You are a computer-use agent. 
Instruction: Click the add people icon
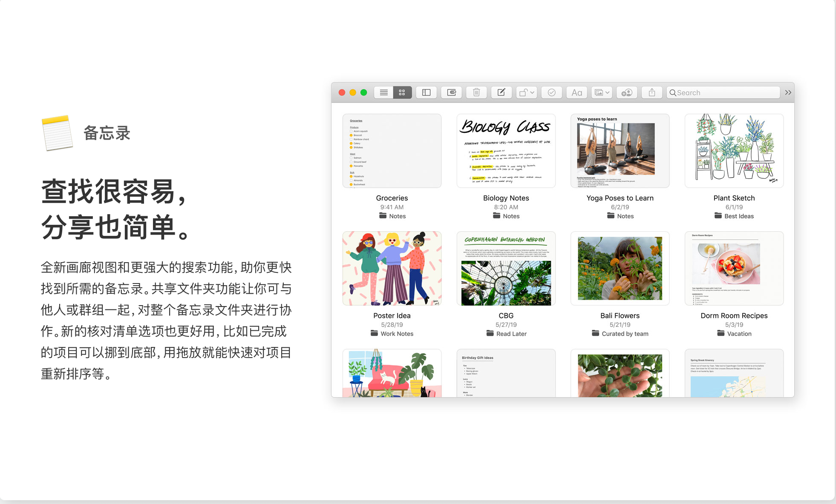(627, 92)
